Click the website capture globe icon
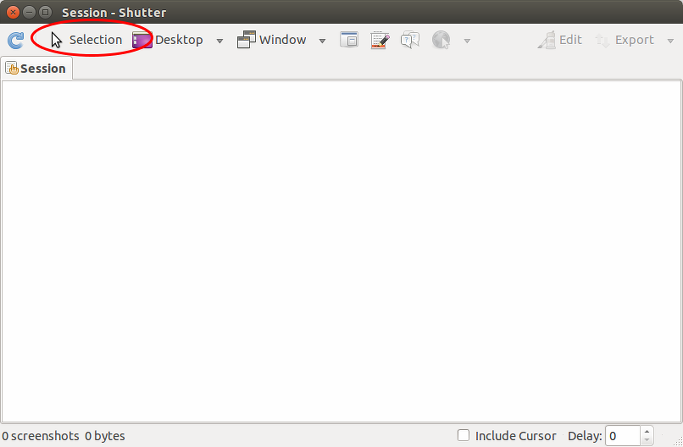The width and height of the screenshot is (683, 447). [x=441, y=40]
